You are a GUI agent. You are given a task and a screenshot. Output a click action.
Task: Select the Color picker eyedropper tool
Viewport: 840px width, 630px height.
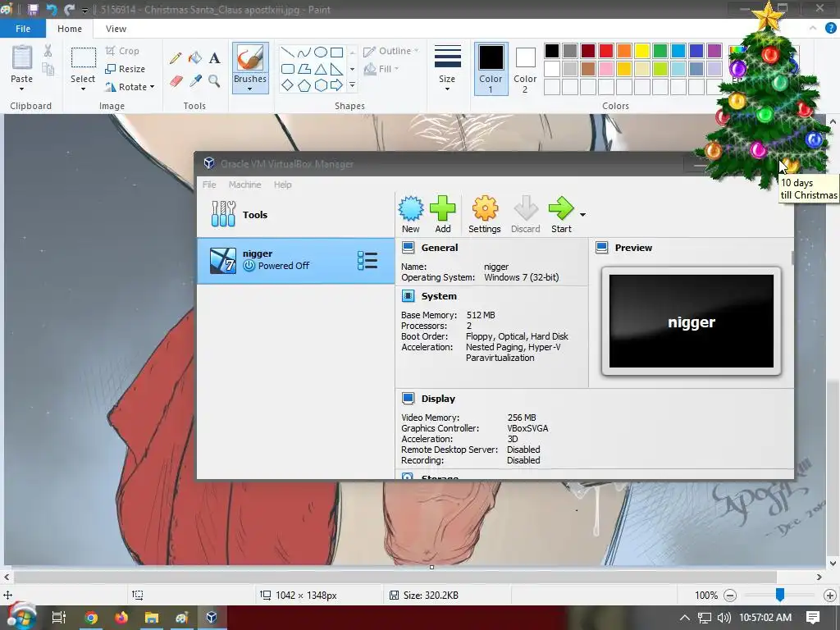(x=195, y=81)
